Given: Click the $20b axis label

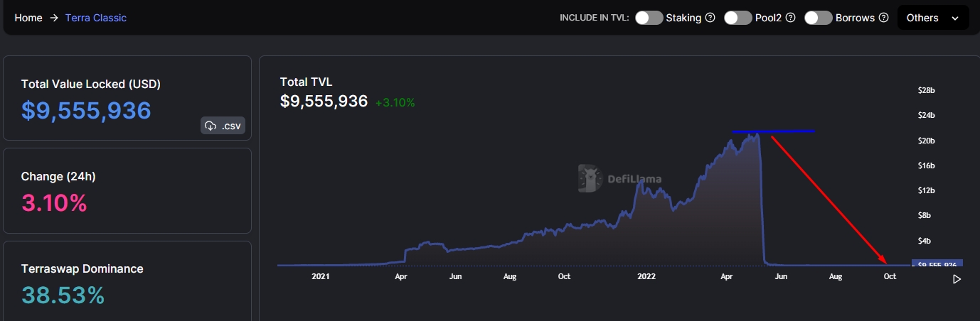Looking at the screenshot, I should (926, 141).
